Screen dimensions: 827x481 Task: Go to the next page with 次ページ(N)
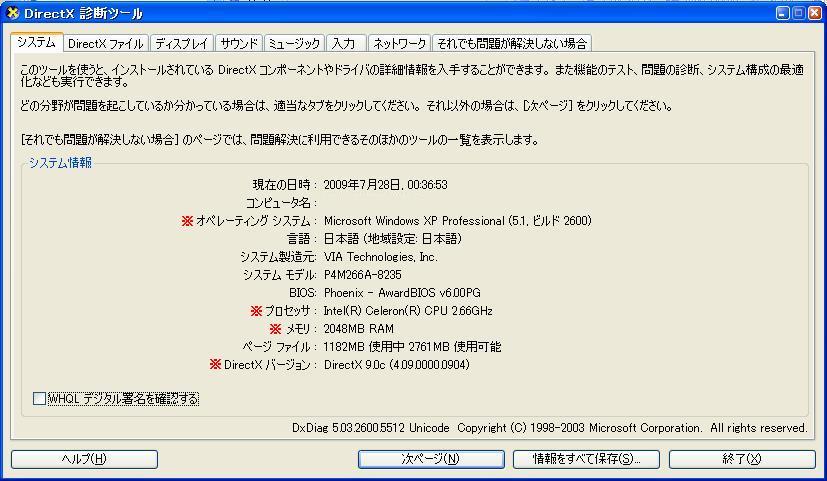(431, 459)
